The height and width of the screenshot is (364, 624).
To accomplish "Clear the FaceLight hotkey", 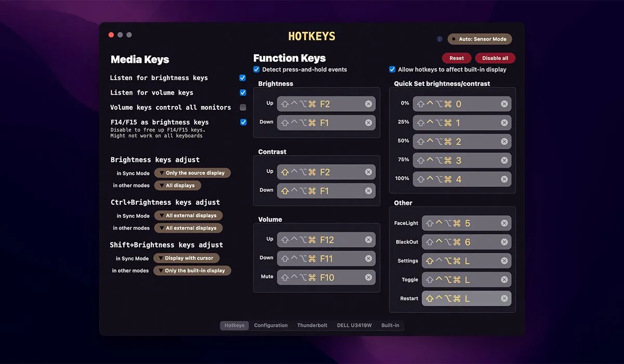I will click(504, 223).
